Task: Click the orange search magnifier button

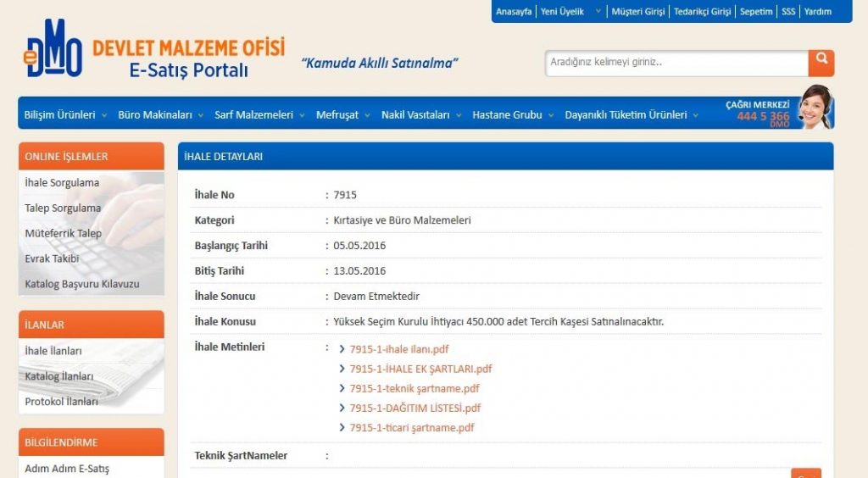Action: pos(821,63)
